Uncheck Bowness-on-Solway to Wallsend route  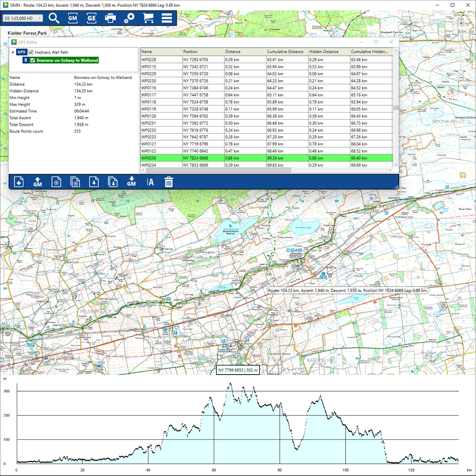tap(31, 60)
